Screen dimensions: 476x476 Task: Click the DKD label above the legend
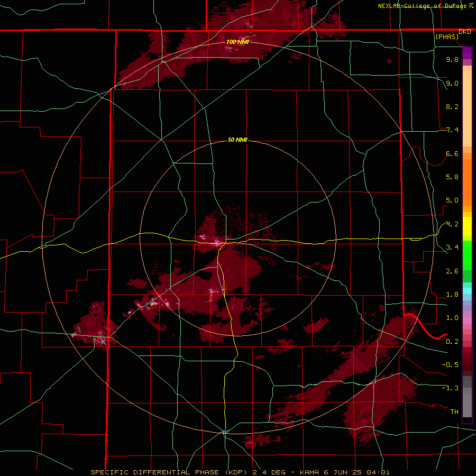[465, 32]
